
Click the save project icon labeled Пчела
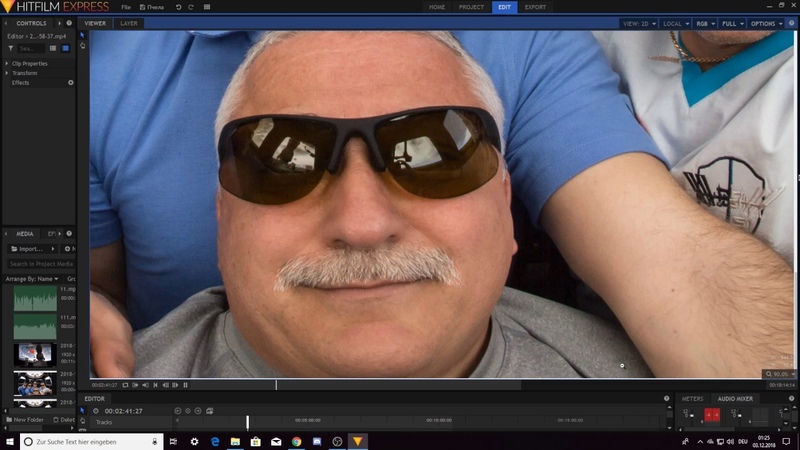click(x=152, y=7)
